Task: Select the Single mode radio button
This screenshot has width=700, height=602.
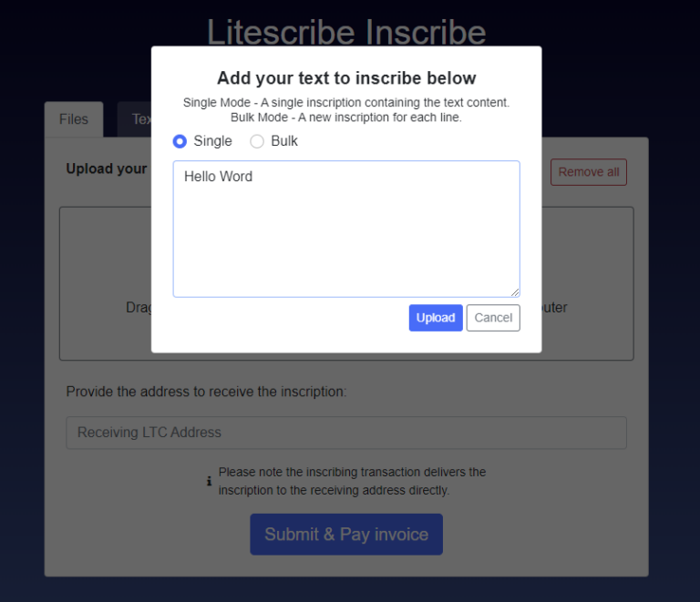Action: (180, 141)
